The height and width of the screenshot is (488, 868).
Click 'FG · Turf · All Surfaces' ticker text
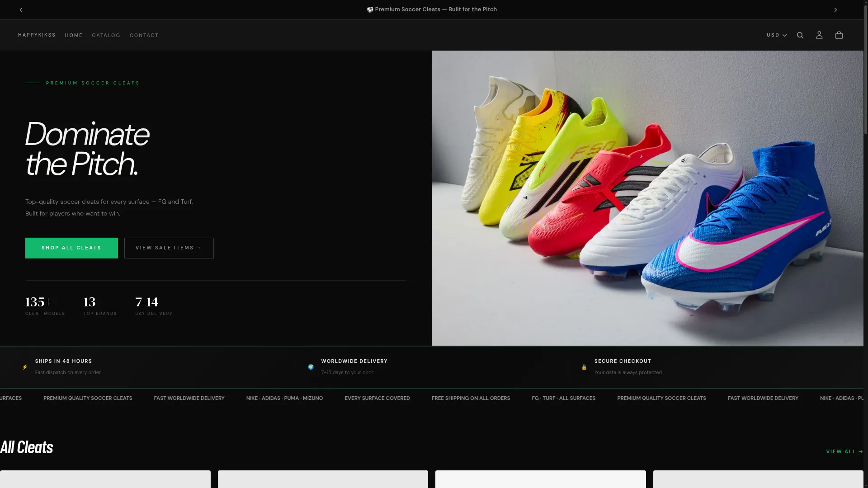click(x=564, y=398)
